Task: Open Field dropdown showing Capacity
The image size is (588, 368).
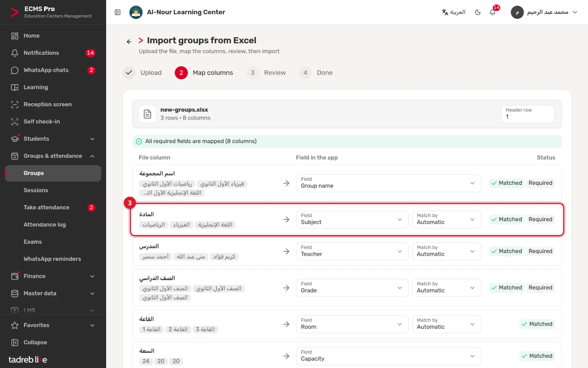Action: [389, 356]
